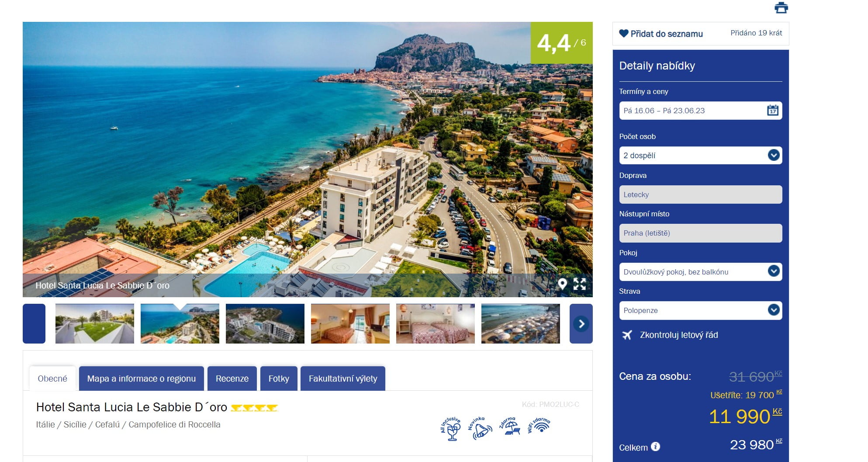Select the beach umbrellas thumbnail
This screenshot has height=462, width=868.
point(520,323)
